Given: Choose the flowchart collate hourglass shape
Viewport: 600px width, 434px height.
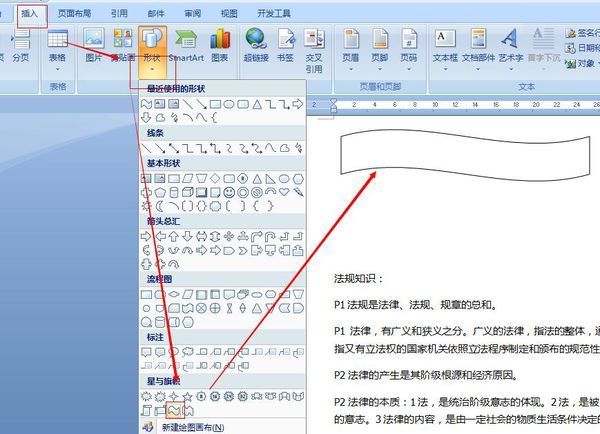Looking at the screenshot, I should [229, 308].
